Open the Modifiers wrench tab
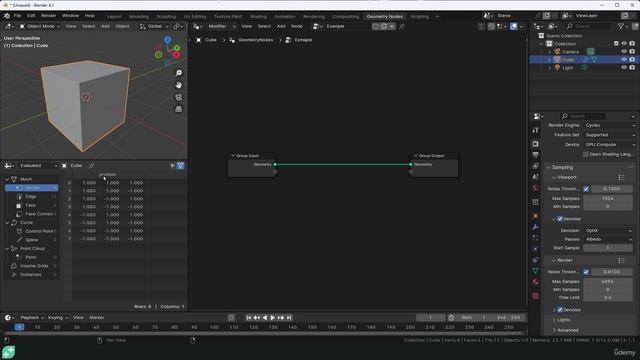 click(x=536, y=227)
